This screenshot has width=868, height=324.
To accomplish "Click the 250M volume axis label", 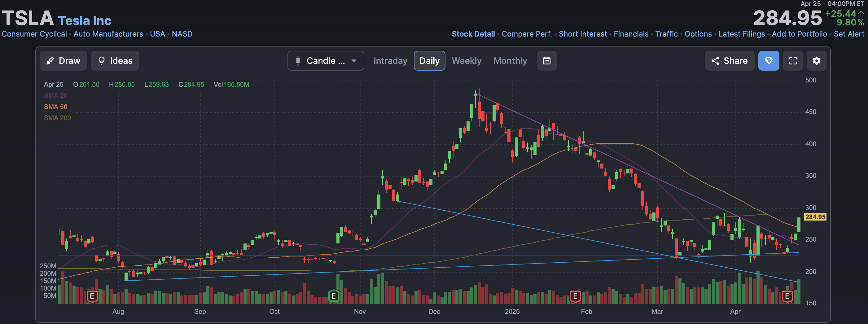I will [x=48, y=266].
